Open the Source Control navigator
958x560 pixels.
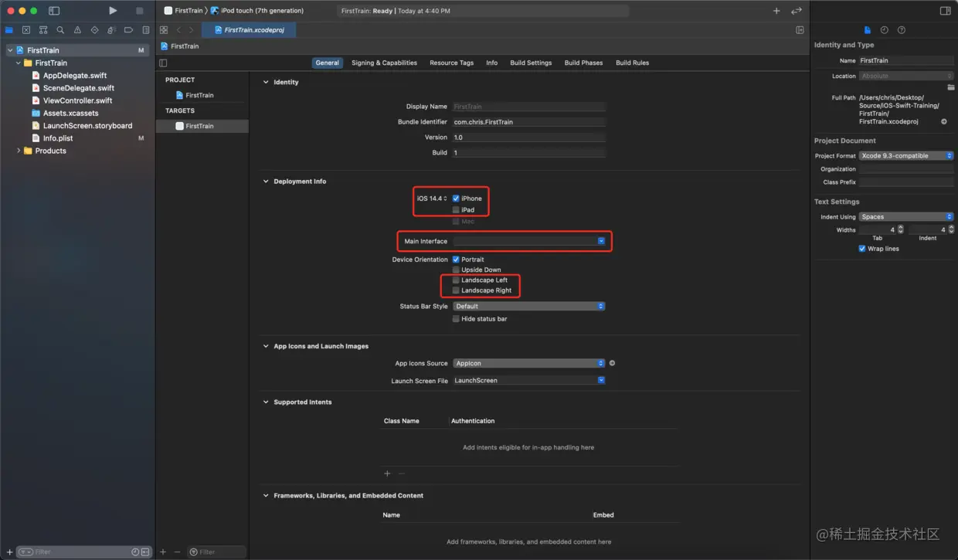point(26,30)
